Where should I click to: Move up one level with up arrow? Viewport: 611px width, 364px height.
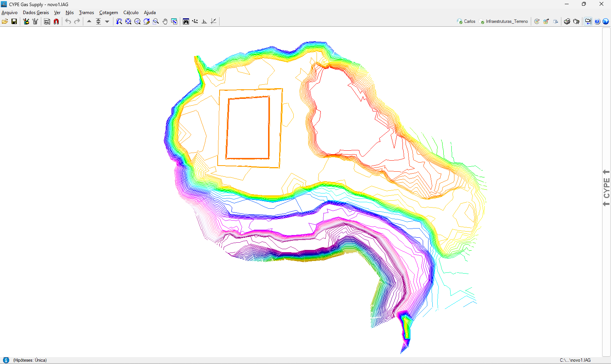(x=89, y=21)
